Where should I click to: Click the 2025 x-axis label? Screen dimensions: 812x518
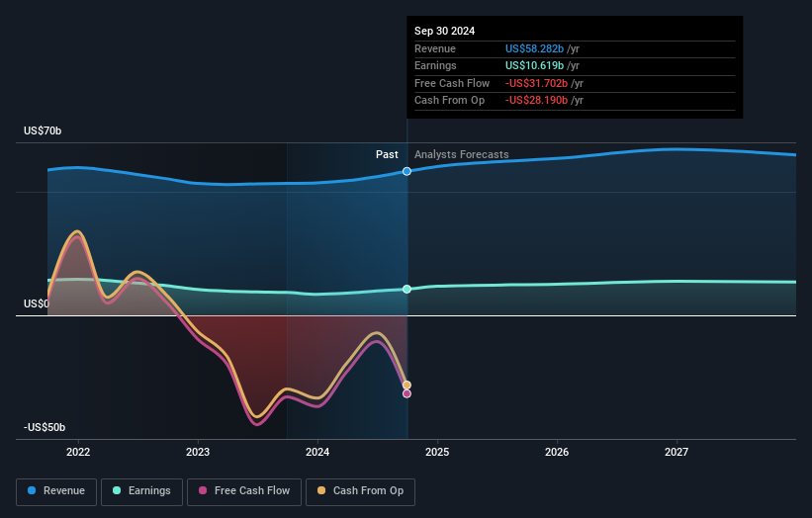[x=437, y=453]
